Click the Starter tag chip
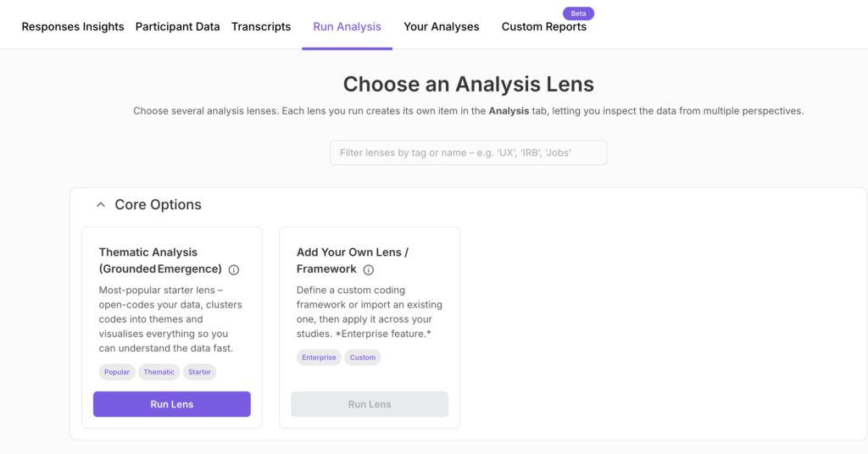This screenshot has width=868, height=454. 199,372
